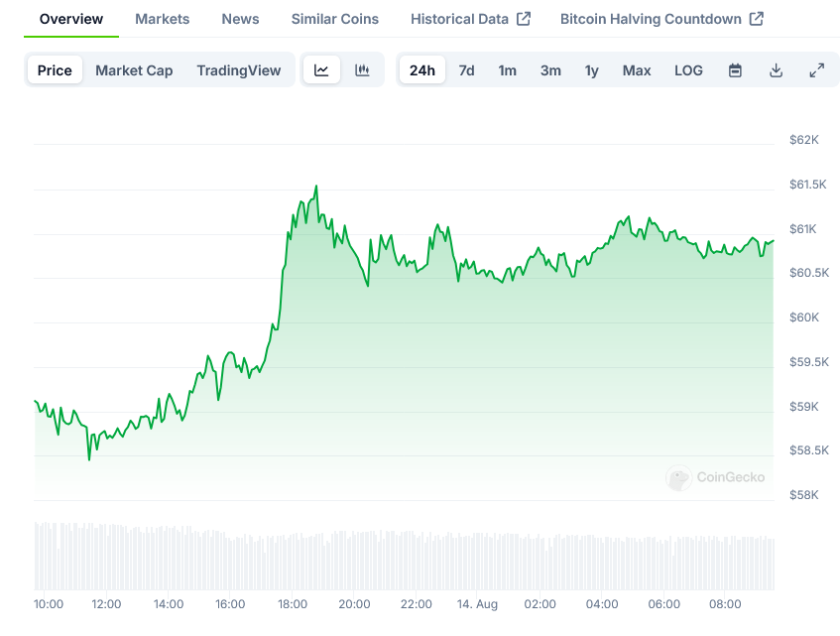Open Similar Coins tab
Image resolution: width=840 pixels, height=636 pixels.
pyautogui.click(x=334, y=19)
